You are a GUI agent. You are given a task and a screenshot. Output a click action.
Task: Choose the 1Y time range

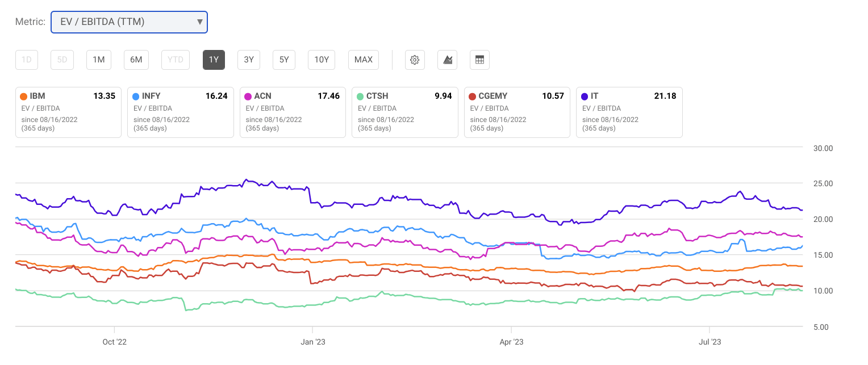pos(214,60)
